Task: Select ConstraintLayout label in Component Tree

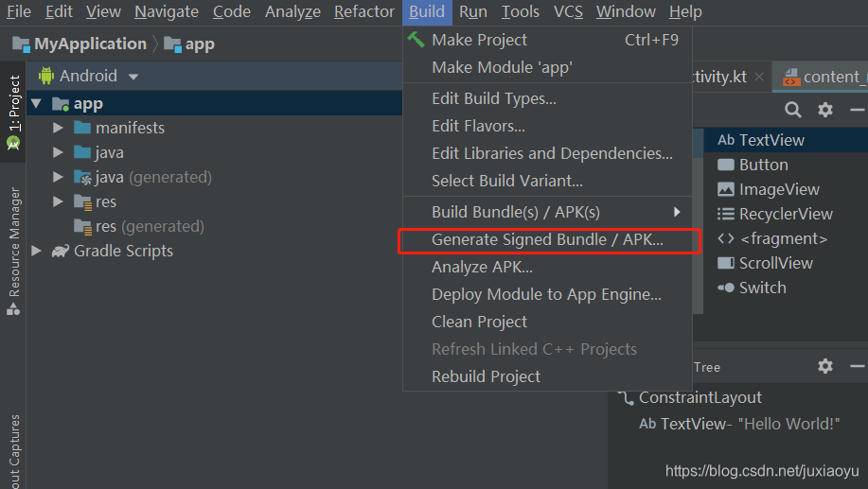Action: 700,398
